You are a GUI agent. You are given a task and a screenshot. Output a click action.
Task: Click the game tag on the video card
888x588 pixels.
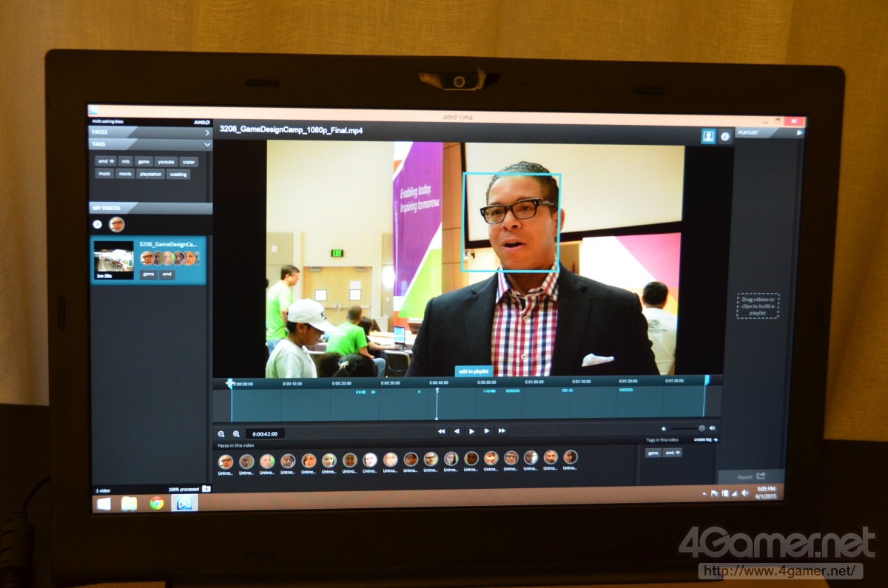tap(148, 274)
